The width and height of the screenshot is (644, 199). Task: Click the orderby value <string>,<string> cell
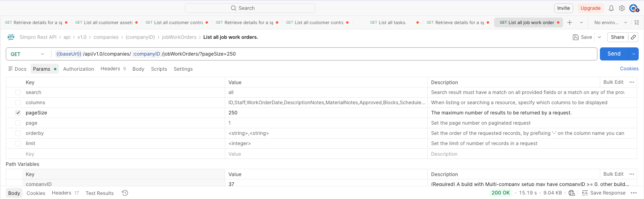point(326,133)
